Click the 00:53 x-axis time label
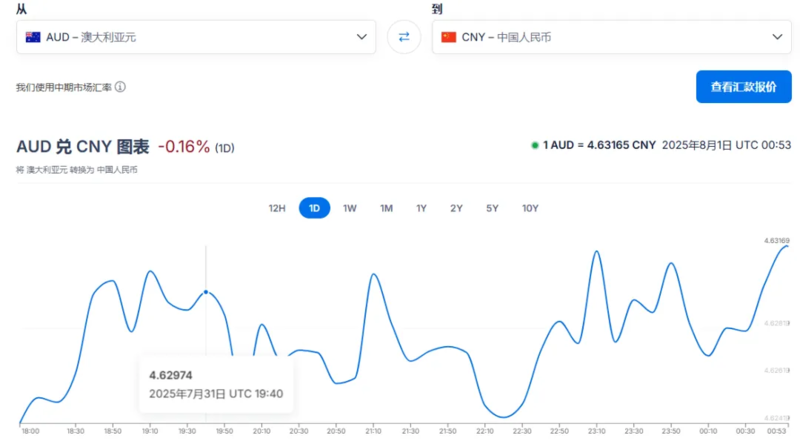The width and height of the screenshot is (800, 441). (x=776, y=431)
